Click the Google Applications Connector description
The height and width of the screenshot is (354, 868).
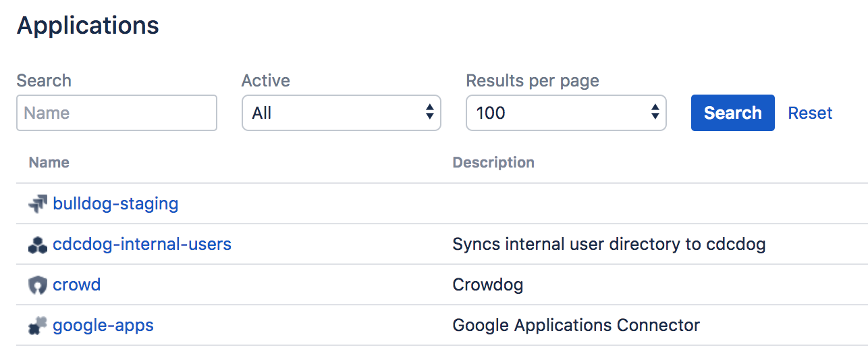pyautogui.click(x=576, y=325)
